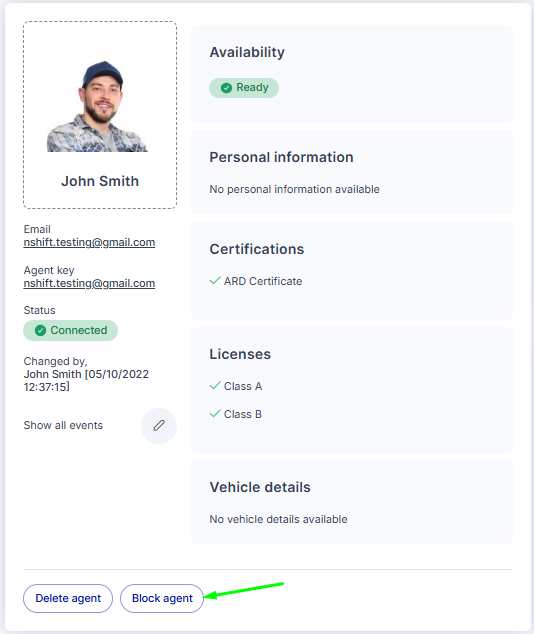Select the Availability section heading
This screenshot has width=534, height=634.
click(x=247, y=52)
